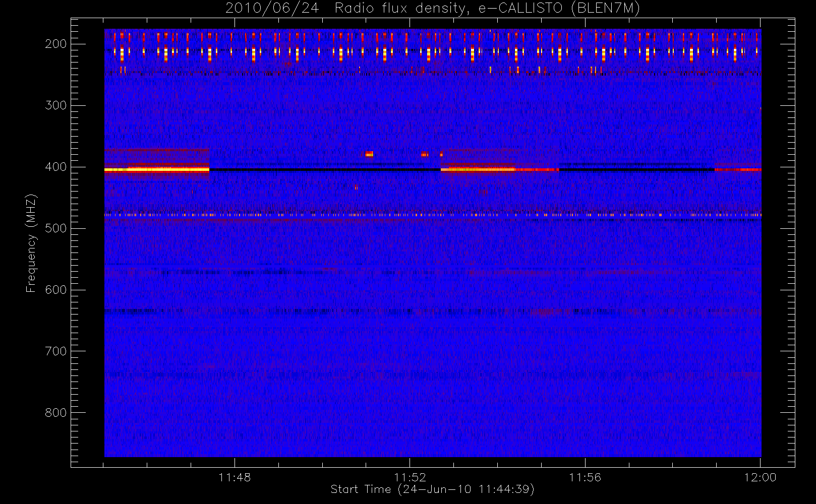Select the 600 frequency axis label
The height and width of the screenshot is (504, 816).
tap(55, 290)
